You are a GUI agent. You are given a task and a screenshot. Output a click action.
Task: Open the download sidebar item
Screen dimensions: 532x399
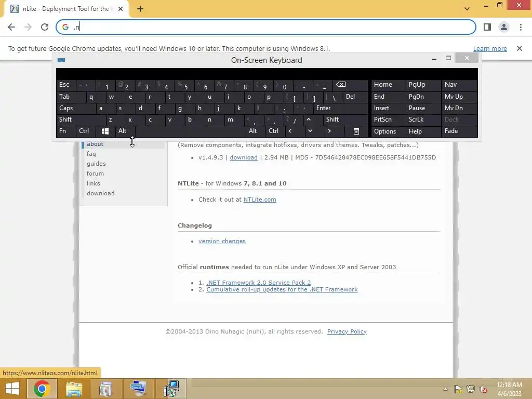point(101,193)
